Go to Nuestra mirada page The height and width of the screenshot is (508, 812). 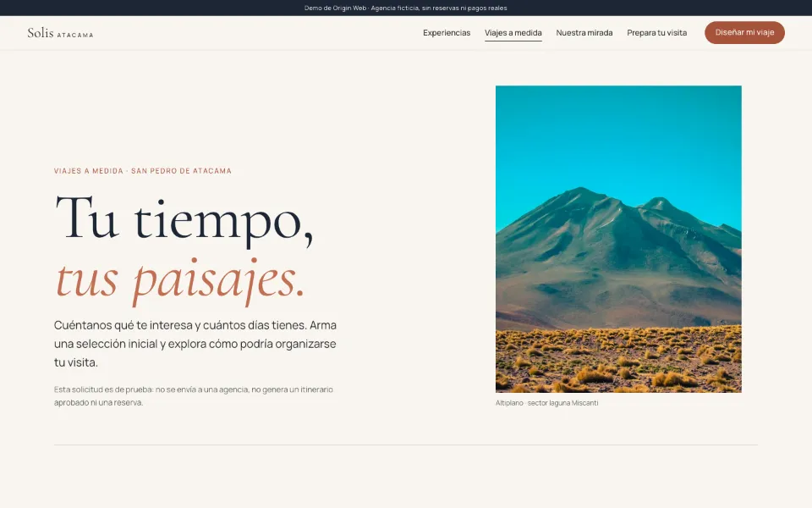pyautogui.click(x=584, y=33)
